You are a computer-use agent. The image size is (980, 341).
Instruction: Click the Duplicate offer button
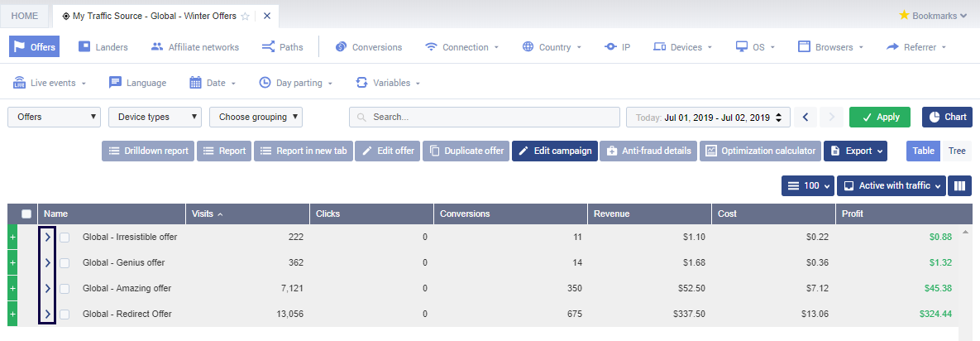click(x=466, y=151)
